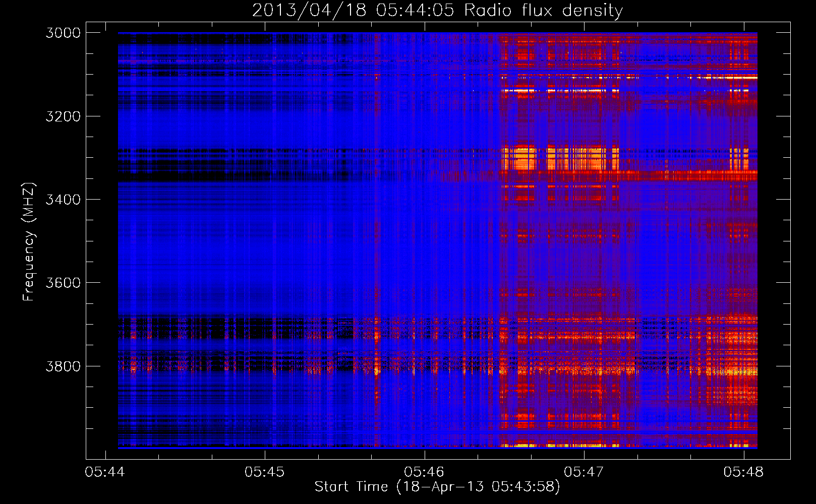Image resolution: width=816 pixels, height=504 pixels.
Task: Click the 05:47 time tick label
Action: [x=584, y=472]
